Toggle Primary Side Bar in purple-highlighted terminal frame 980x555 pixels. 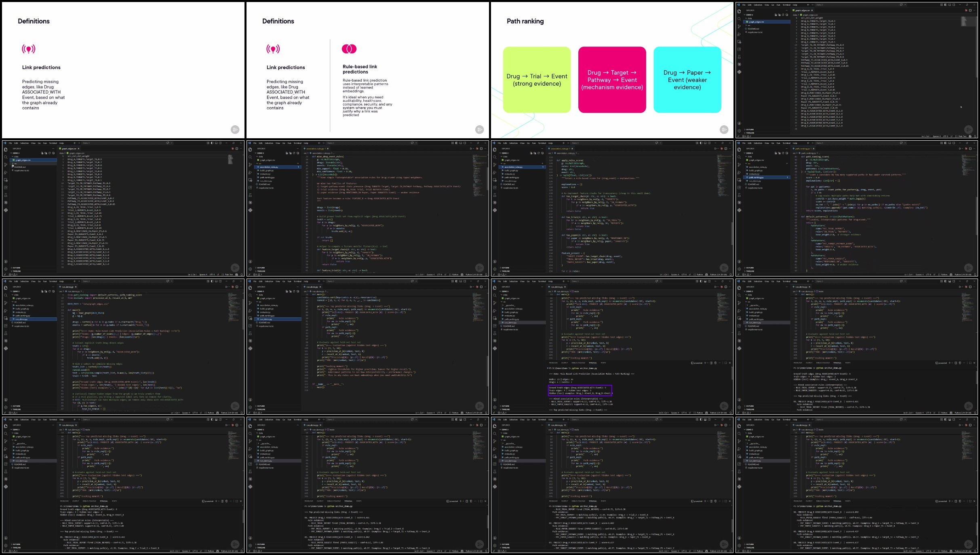pyautogui.click(x=701, y=281)
